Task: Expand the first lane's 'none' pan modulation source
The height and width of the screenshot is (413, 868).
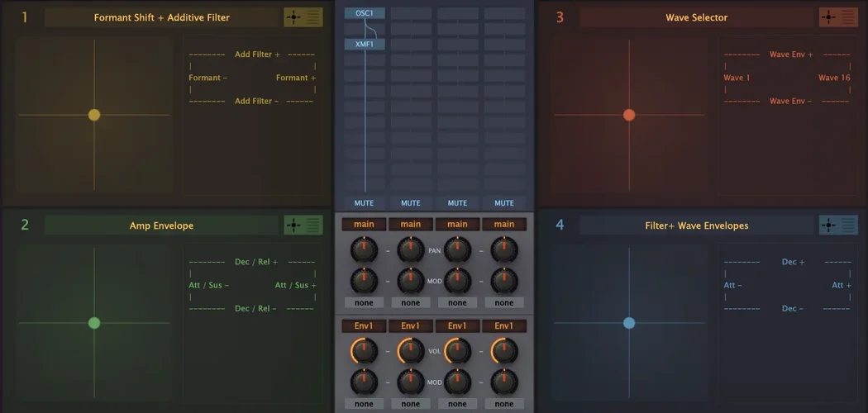Action: pos(364,303)
